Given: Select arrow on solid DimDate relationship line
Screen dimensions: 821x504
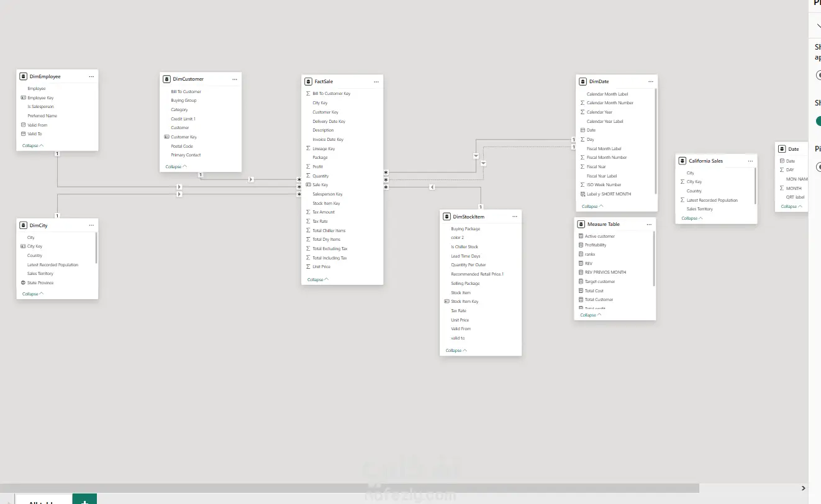Looking at the screenshot, I should [476, 156].
